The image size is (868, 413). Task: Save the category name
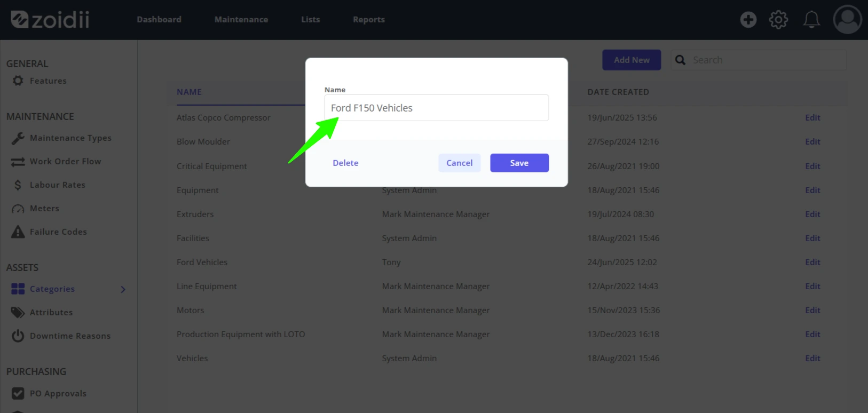point(519,163)
